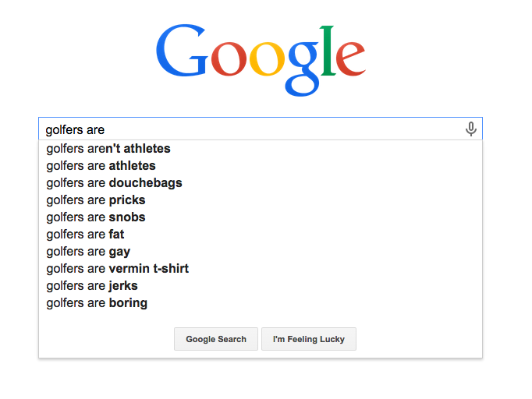Viewport: 532px width, 399px height.
Task: Select suggestion 'golfers are athletes'
Action: pos(261,166)
